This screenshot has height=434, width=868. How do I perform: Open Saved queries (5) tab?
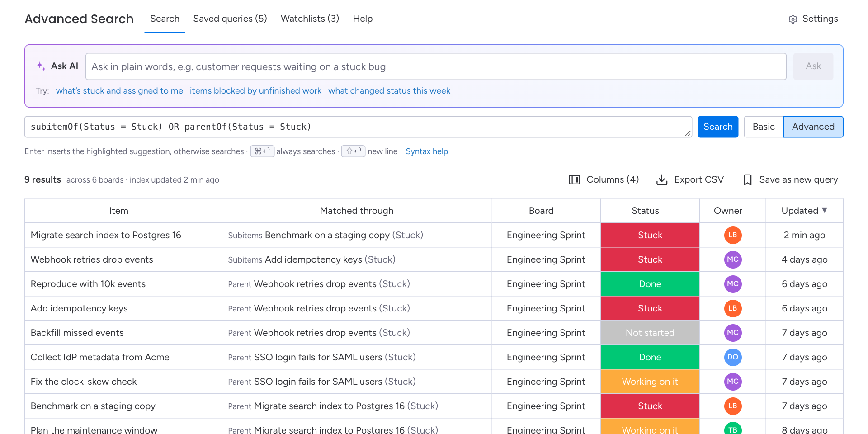click(x=230, y=19)
